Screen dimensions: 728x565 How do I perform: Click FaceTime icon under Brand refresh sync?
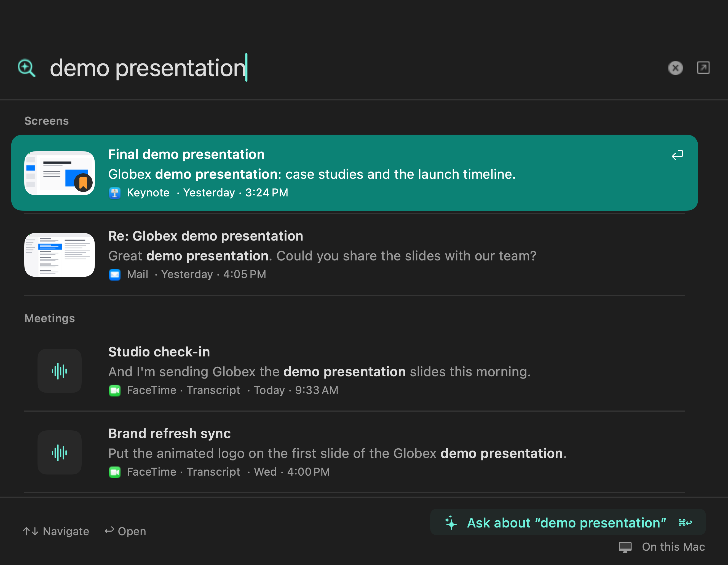(115, 472)
